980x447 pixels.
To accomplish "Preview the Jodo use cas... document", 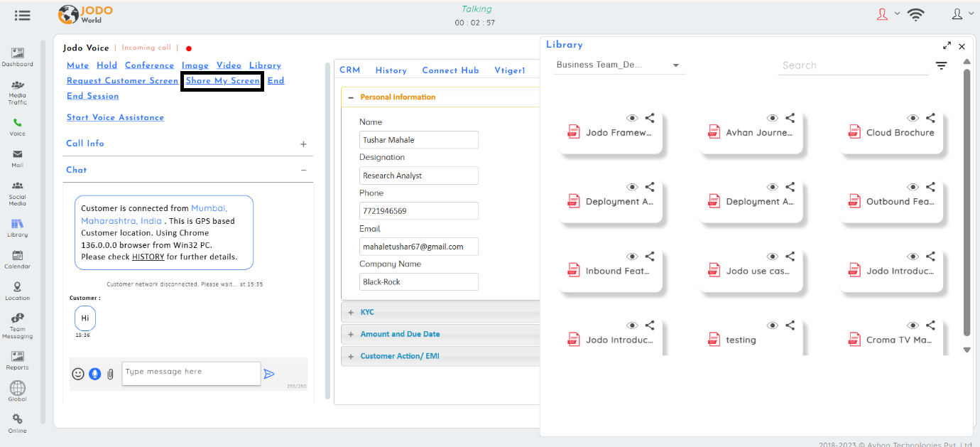I will point(773,257).
